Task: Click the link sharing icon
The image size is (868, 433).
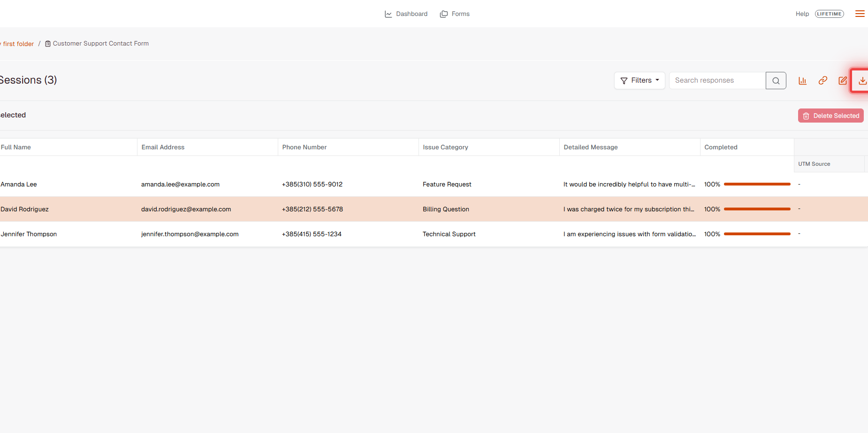Action: point(822,80)
